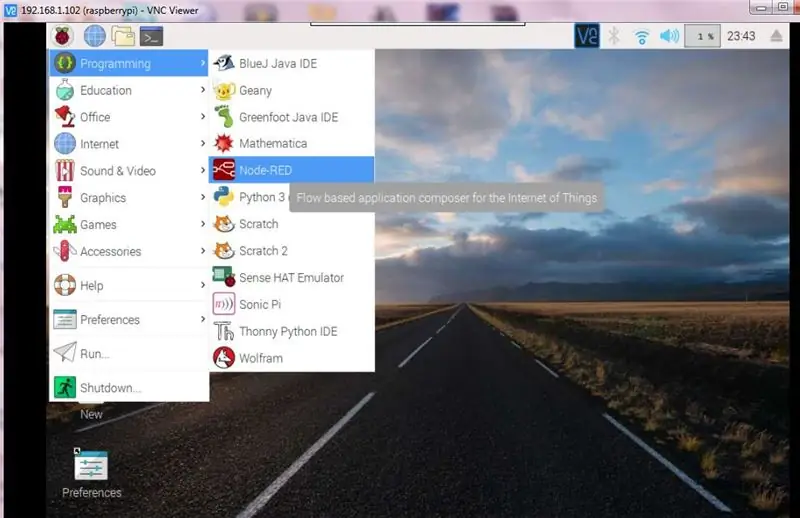Image resolution: width=800 pixels, height=518 pixels.
Task: Click the Scratch cat icon
Action: tap(223, 224)
